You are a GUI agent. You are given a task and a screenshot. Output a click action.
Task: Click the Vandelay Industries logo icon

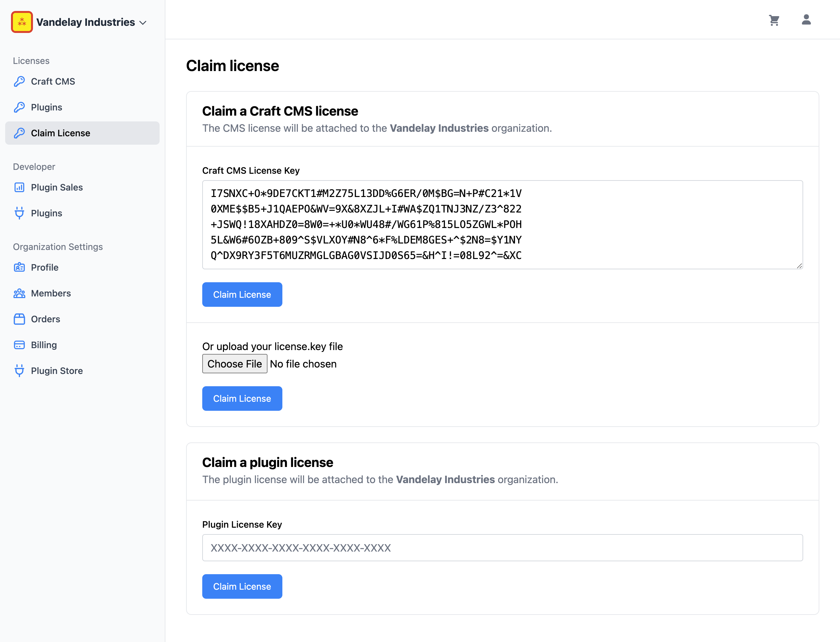(x=22, y=22)
